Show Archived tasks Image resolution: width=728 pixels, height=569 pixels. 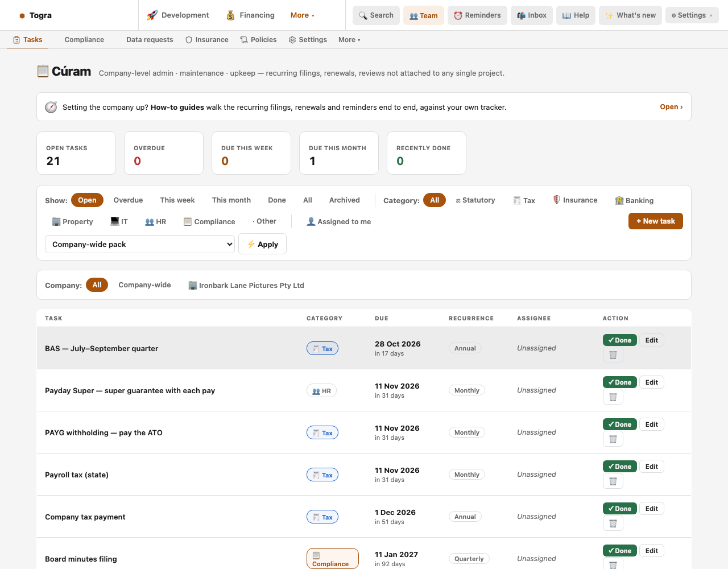(345, 200)
